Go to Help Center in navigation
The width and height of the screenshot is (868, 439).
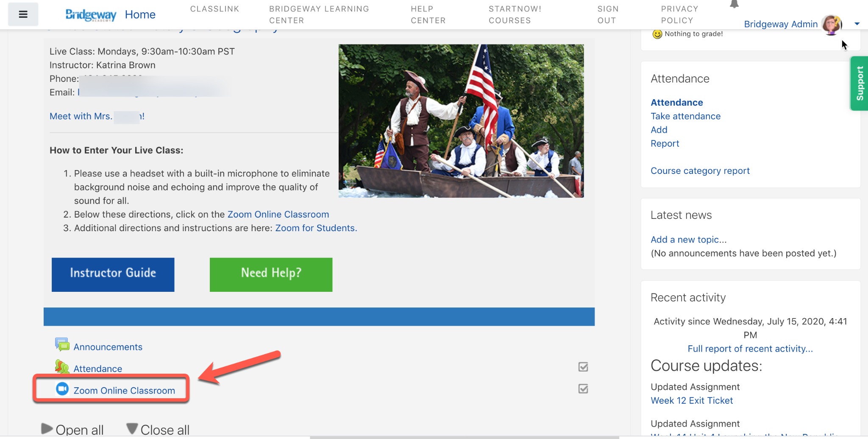[428, 14]
